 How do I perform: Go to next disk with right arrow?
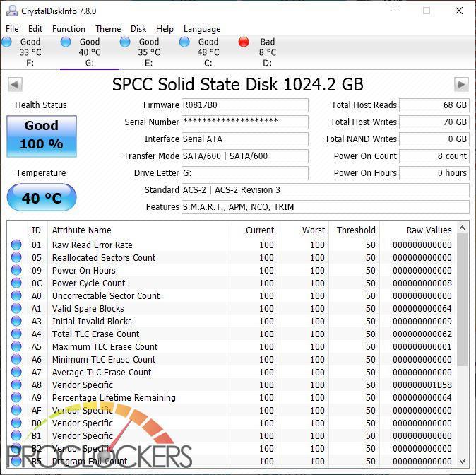[x=461, y=84]
